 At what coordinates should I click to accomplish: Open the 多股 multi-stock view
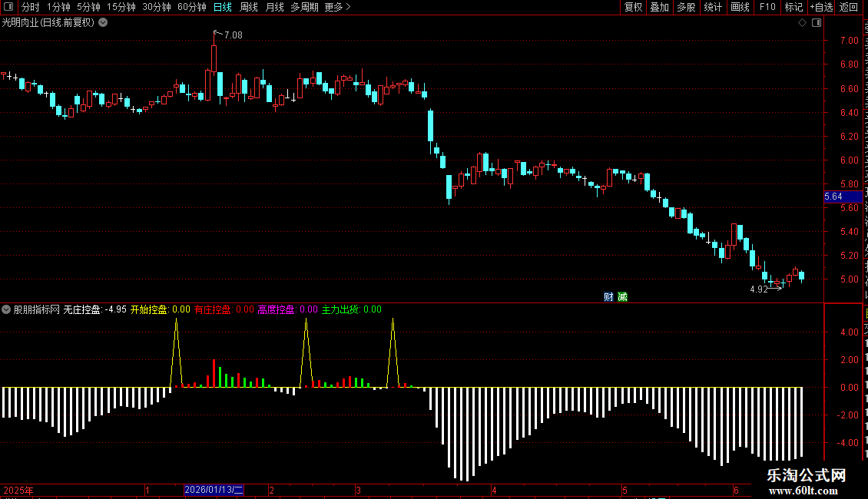click(686, 7)
